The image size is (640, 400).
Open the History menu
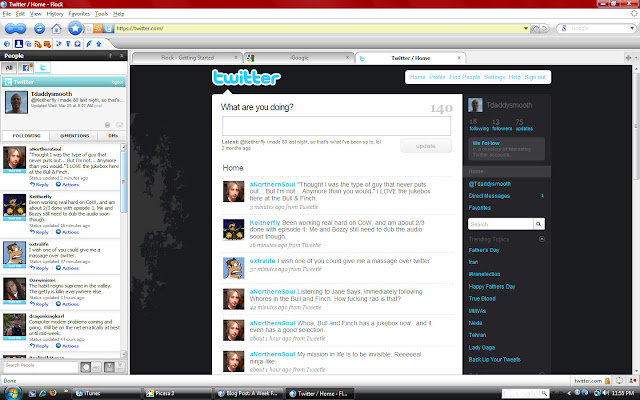point(55,14)
